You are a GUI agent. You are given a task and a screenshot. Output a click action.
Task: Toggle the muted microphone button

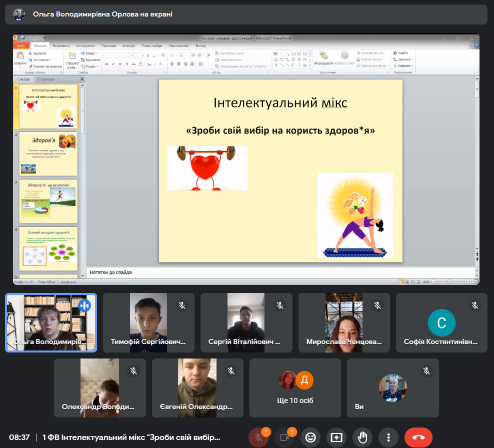pyautogui.click(x=258, y=437)
